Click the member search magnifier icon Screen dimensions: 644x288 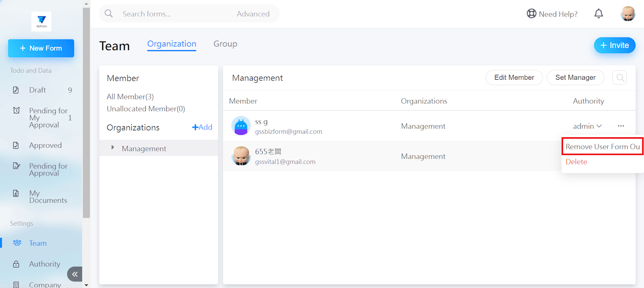pyautogui.click(x=620, y=78)
